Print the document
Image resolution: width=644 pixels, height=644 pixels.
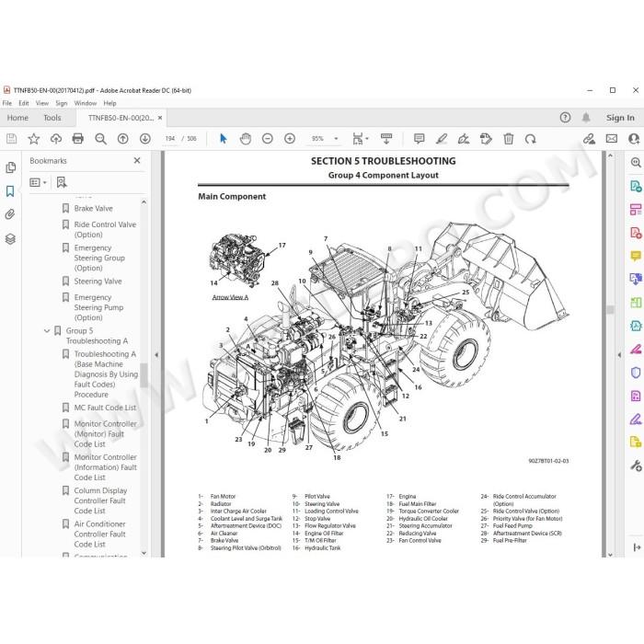point(77,139)
